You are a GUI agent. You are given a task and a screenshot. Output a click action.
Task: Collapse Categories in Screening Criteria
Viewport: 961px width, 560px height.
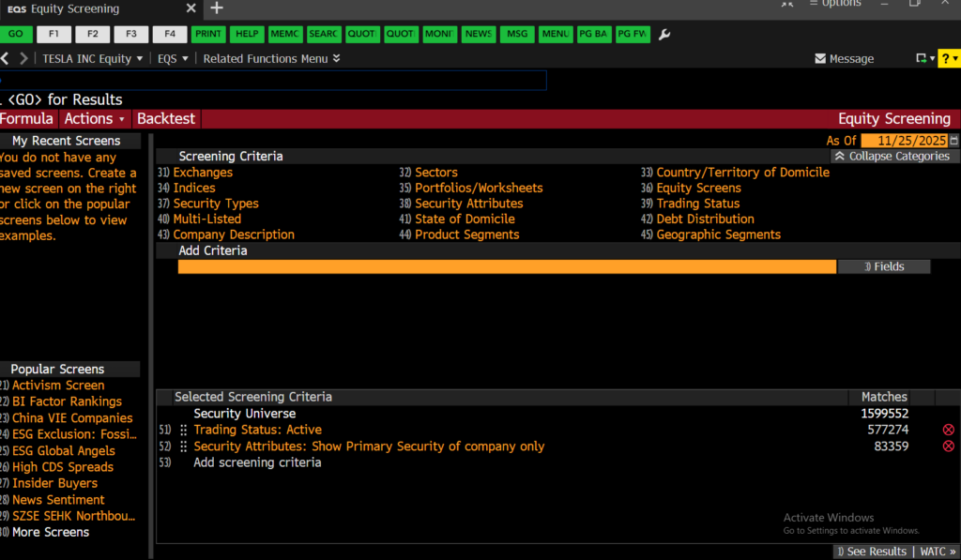pos(891,157)
